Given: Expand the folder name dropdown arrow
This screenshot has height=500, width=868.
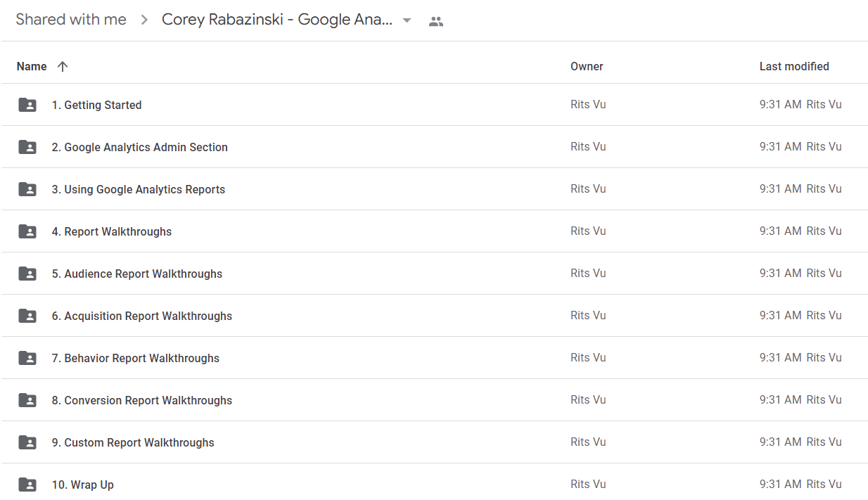Looking at the screenshot, I should (x=407, y=20).
